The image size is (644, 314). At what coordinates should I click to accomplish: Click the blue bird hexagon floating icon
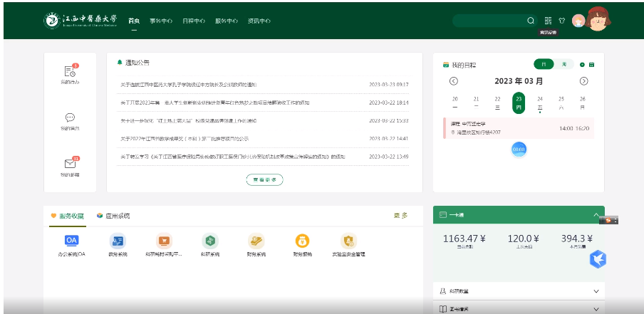598,259
